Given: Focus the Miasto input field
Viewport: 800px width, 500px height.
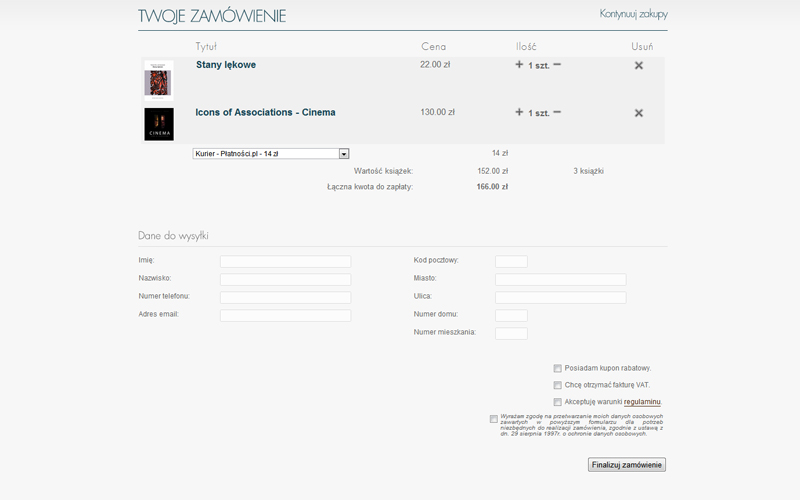Looking at the screenshot, I should 560,280.
